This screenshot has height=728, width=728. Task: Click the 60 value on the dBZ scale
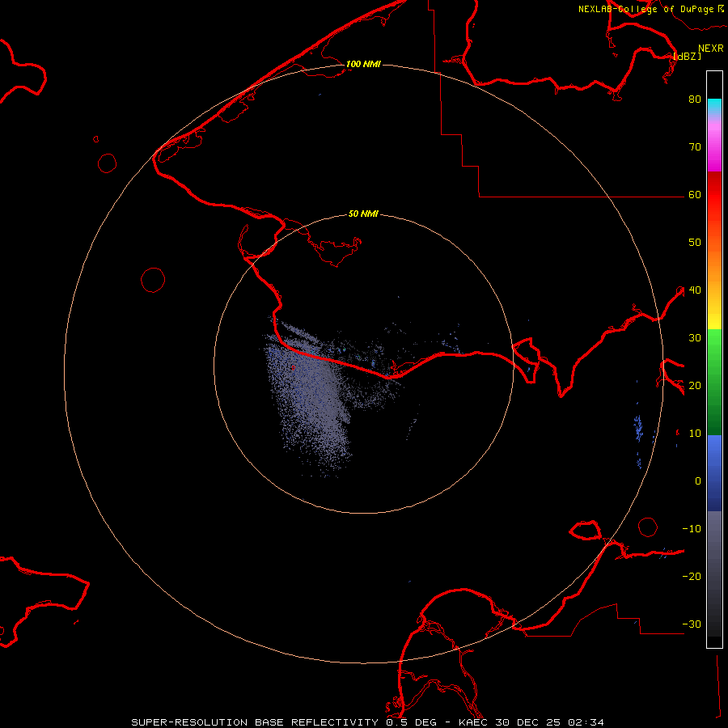(x=695, y=195)
